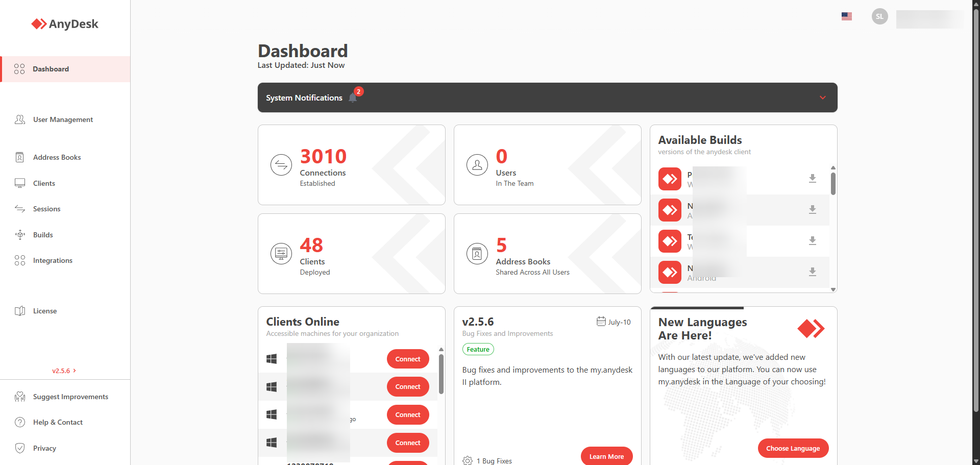Navigate to Sessions page
Screen dimensions: 980x465
pyautogui.click(x=46, y=209)
